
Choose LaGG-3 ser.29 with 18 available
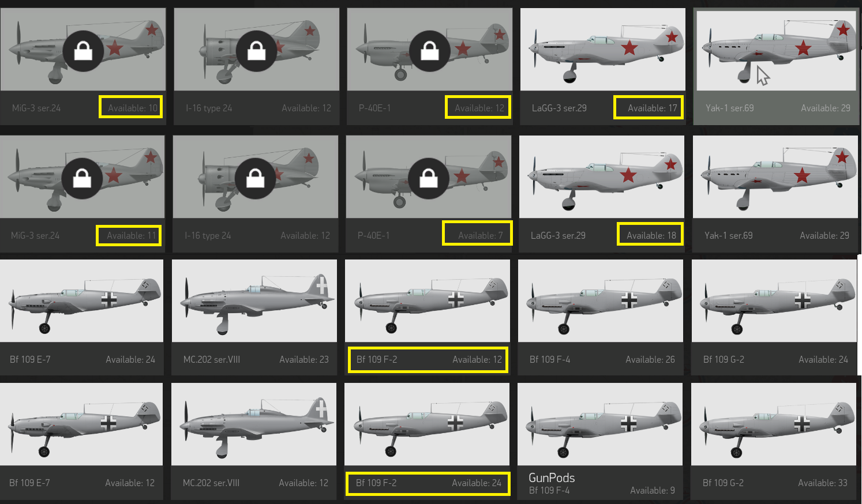click(x=602, y=194)
